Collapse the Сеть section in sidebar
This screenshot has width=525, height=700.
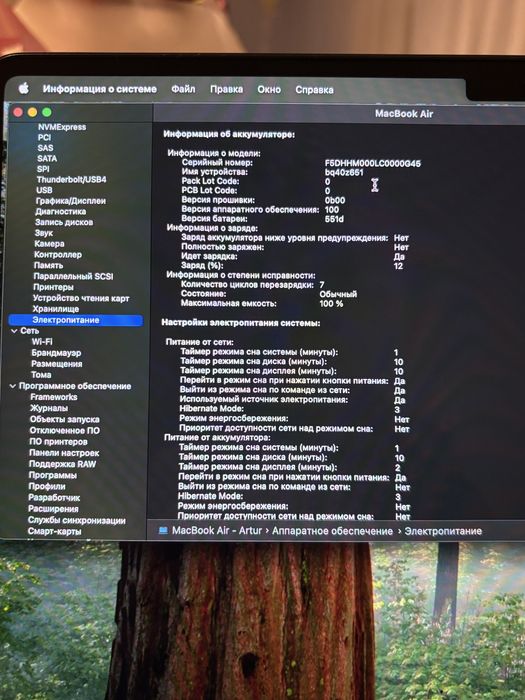coord(14,331)
